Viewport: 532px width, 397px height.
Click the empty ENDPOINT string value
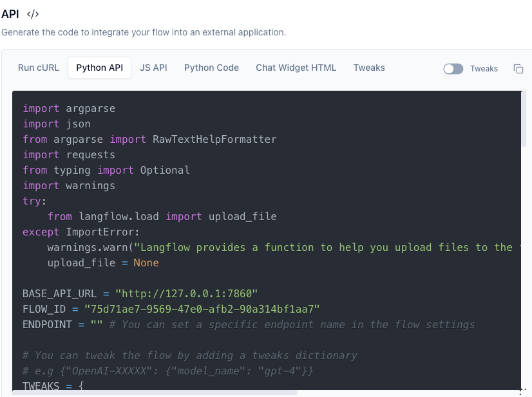(97, 324)
